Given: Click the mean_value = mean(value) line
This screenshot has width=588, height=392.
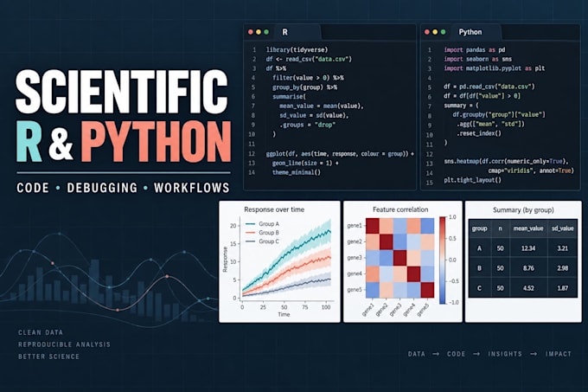Looking at the screenshot, I should point(322,106).
